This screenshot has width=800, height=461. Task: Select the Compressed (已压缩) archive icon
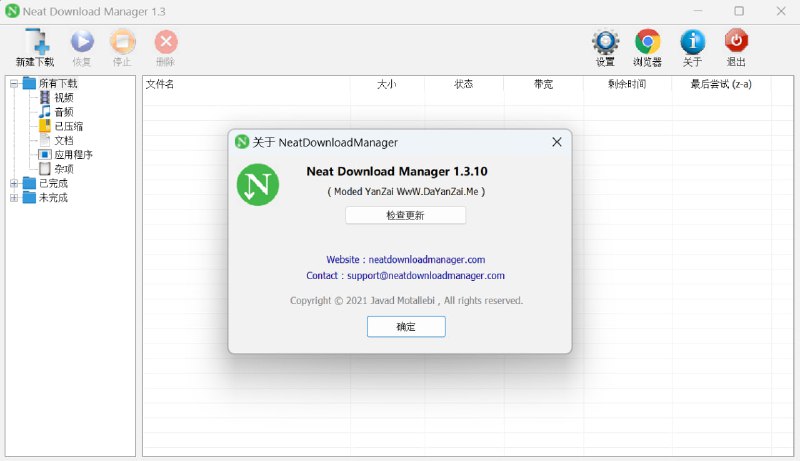(45, 126)
